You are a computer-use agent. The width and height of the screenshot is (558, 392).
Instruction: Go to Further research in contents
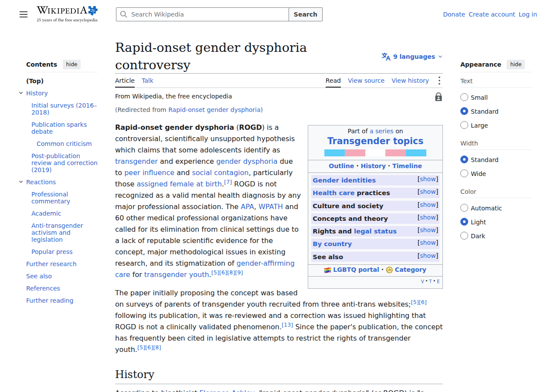coord(51,264)
